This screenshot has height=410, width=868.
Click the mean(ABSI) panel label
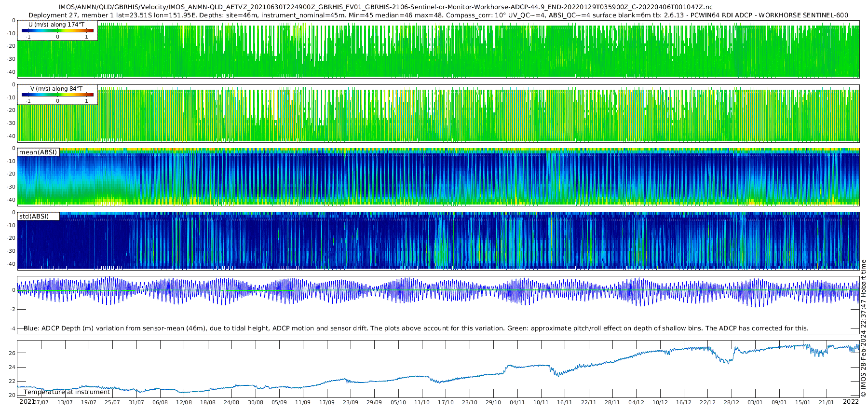click(x=39, y=152)
